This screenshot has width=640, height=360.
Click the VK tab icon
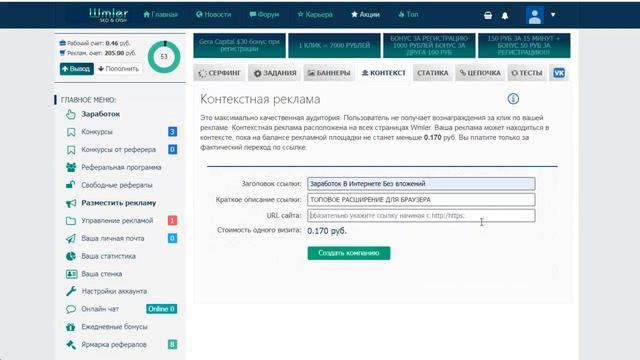click(x=559, y=73)
